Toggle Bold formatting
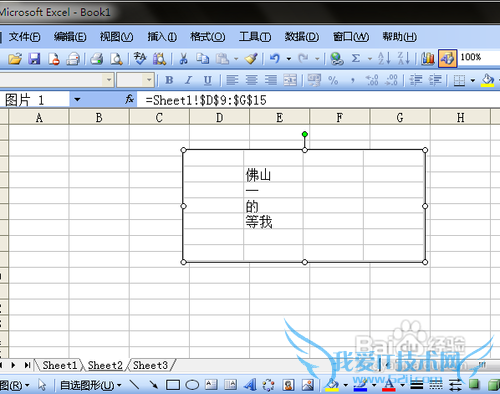 169,80
